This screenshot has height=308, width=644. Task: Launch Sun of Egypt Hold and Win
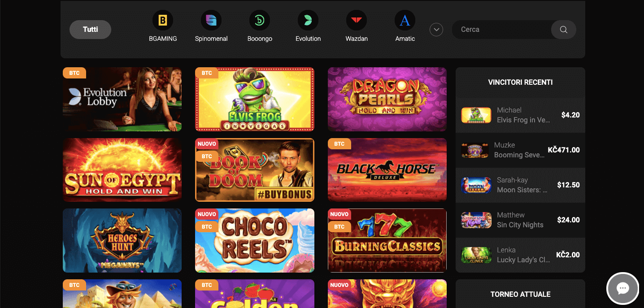click(122, 170)
